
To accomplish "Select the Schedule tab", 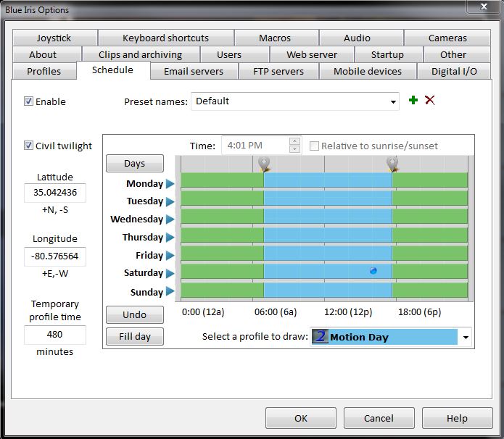I will point(113,70).
